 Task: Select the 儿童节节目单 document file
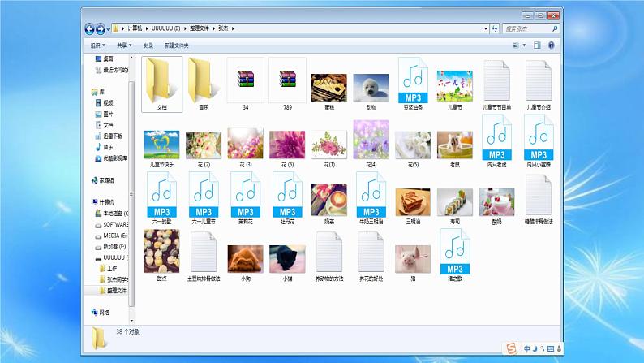[496, 84]
